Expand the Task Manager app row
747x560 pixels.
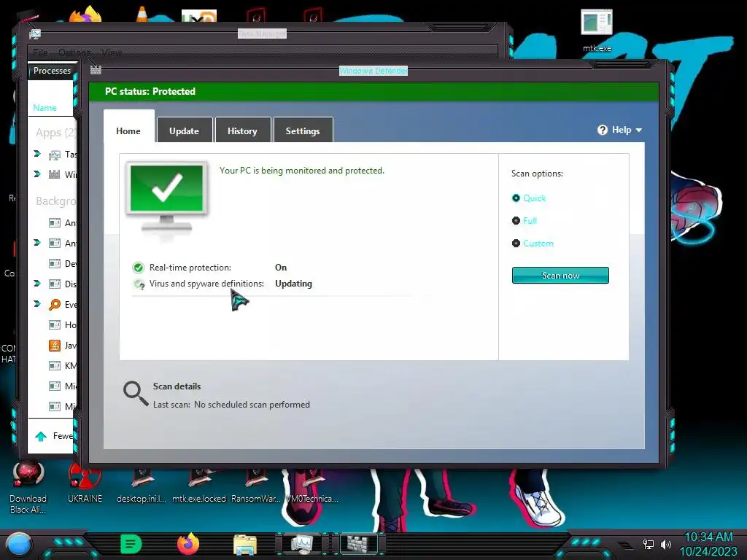click(x=37, y=153)
